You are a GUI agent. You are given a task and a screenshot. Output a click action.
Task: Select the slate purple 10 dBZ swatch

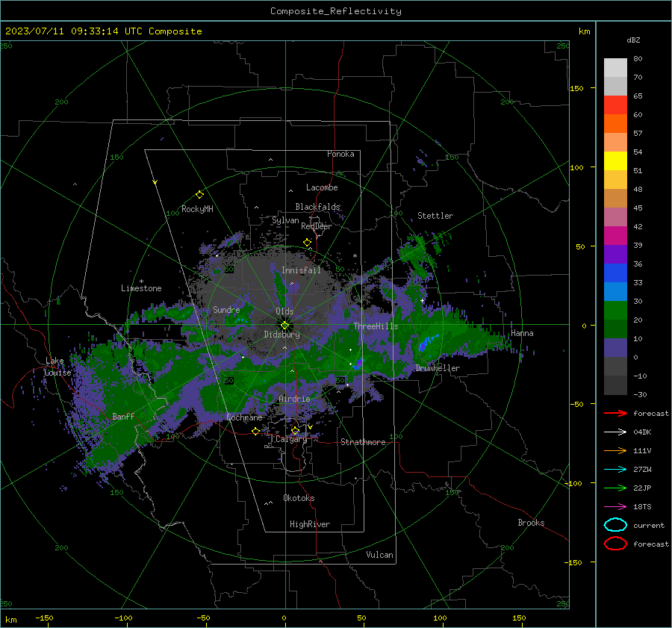tap(615, 348)
